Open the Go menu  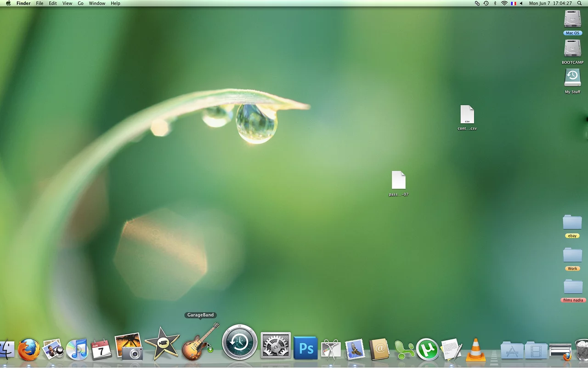coord(80,3)
